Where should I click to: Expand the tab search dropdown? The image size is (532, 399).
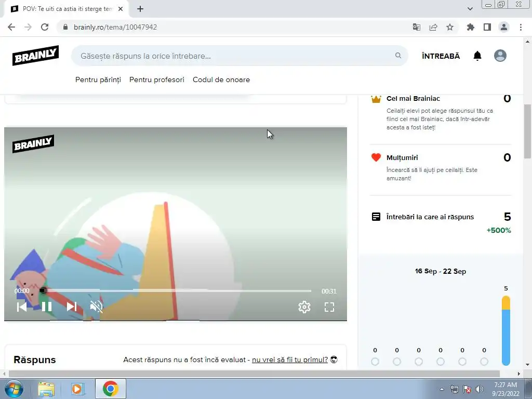pos(470,9)
